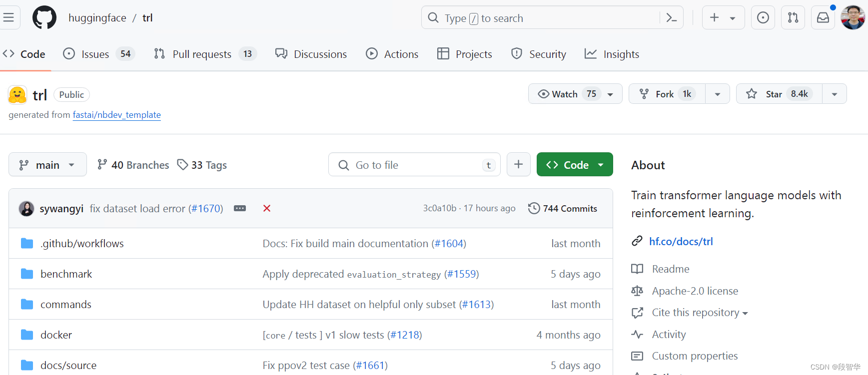
Task: Open the issues circle icon in header
Action: 763,17
